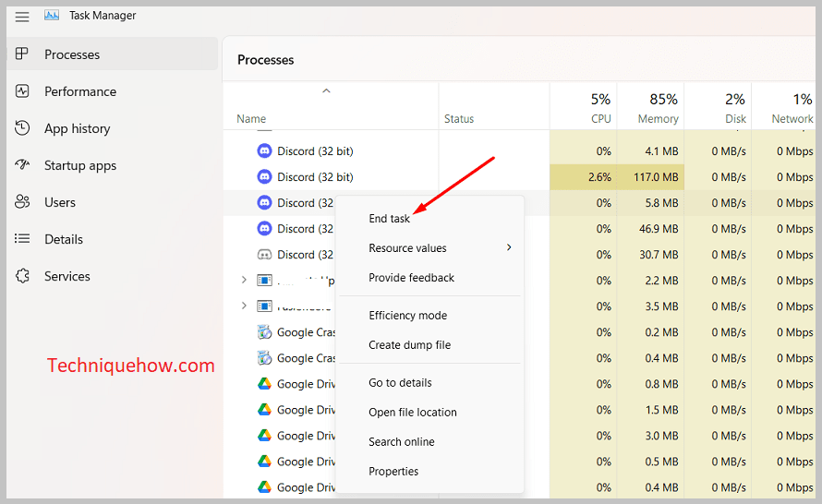Click the 117.0 MB memory cell

tap(650, 176)
